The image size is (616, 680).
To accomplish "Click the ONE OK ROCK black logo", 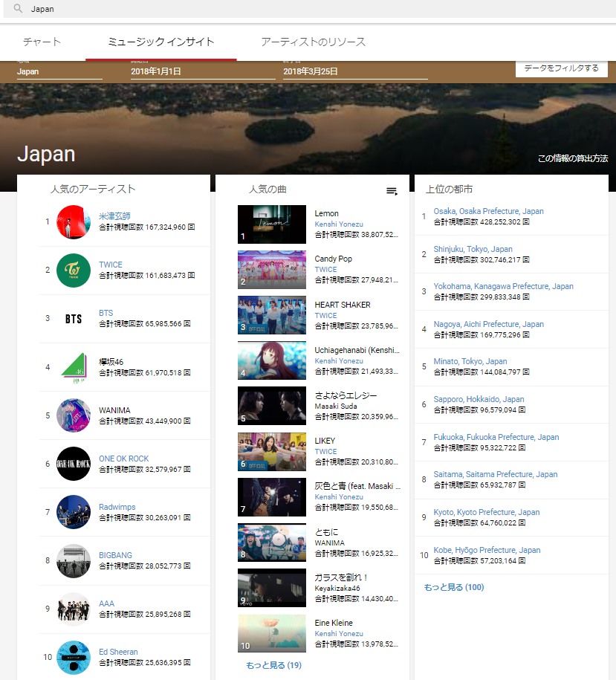I will (74, 464).
